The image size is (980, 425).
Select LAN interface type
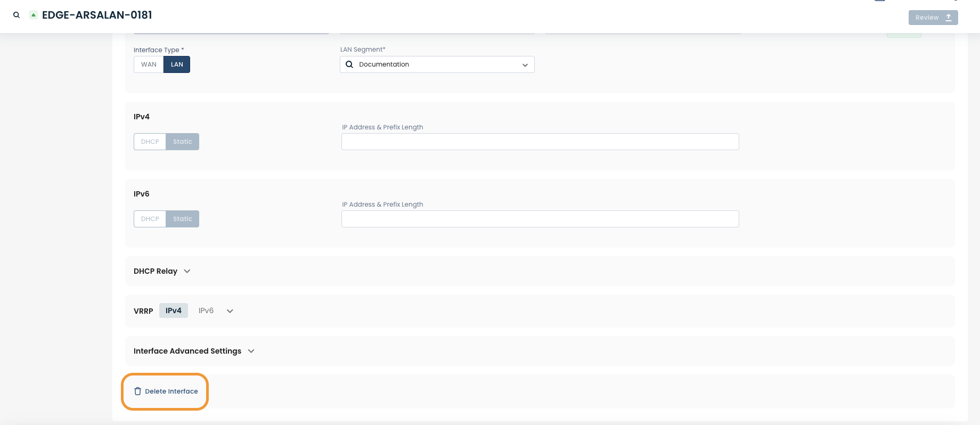(x=177, y=64)
